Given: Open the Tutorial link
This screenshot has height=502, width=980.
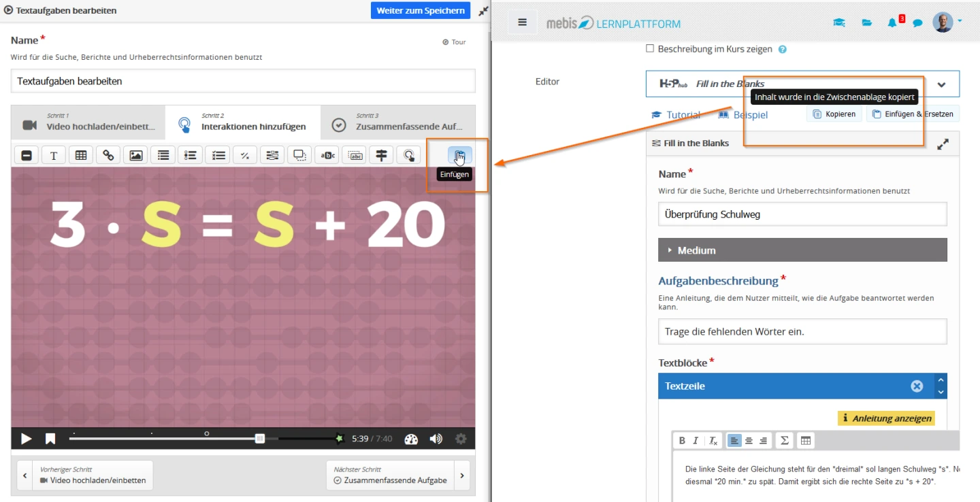Looking at the screenshot, I should 676,115.
